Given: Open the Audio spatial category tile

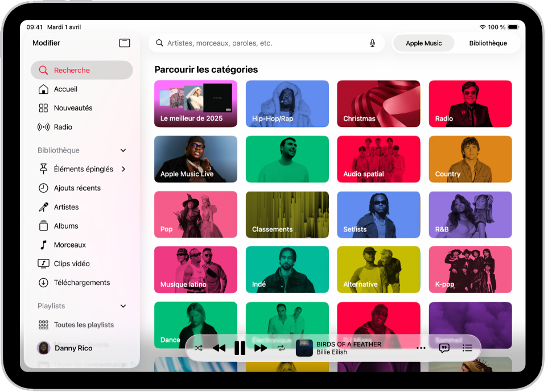Looking at the screenshot, I should 378,159.
